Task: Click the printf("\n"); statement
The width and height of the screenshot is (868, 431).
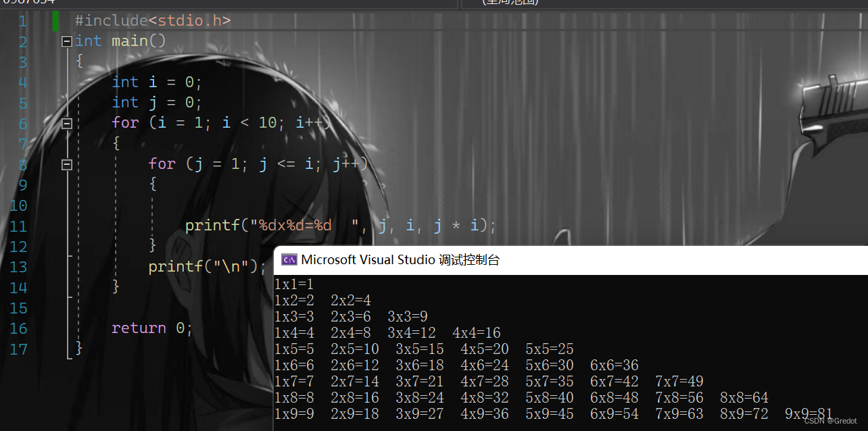Action: [x=208, y=267]
